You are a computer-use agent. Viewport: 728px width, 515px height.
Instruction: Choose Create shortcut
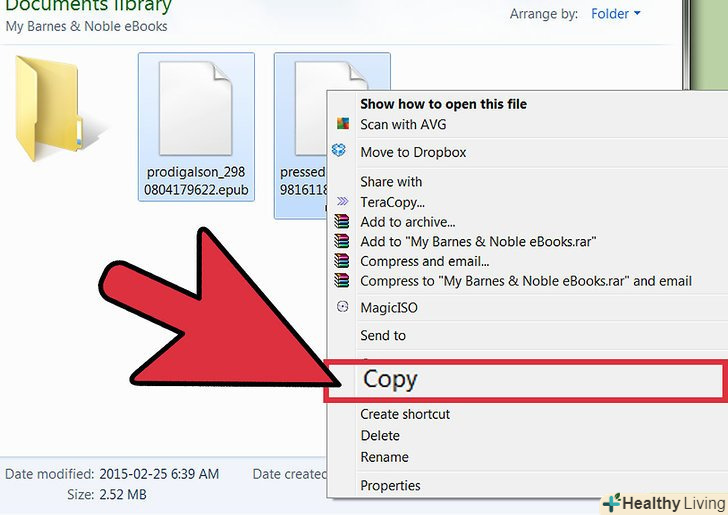click(x=405, y=414)
